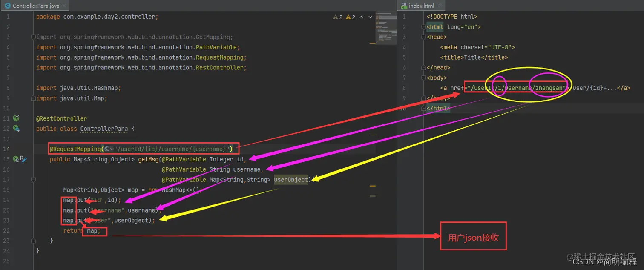Click the userObject parameter on line 17

click(291, 180)
